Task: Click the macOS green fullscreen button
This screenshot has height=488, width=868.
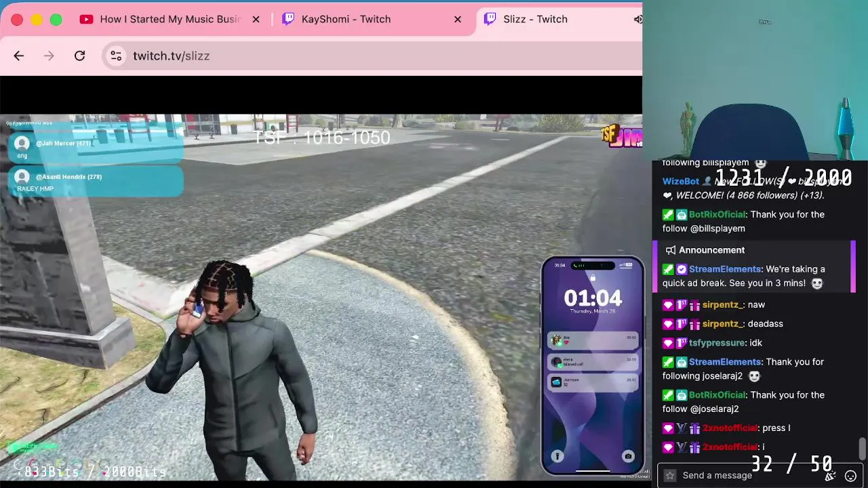Action: point(56,20)
